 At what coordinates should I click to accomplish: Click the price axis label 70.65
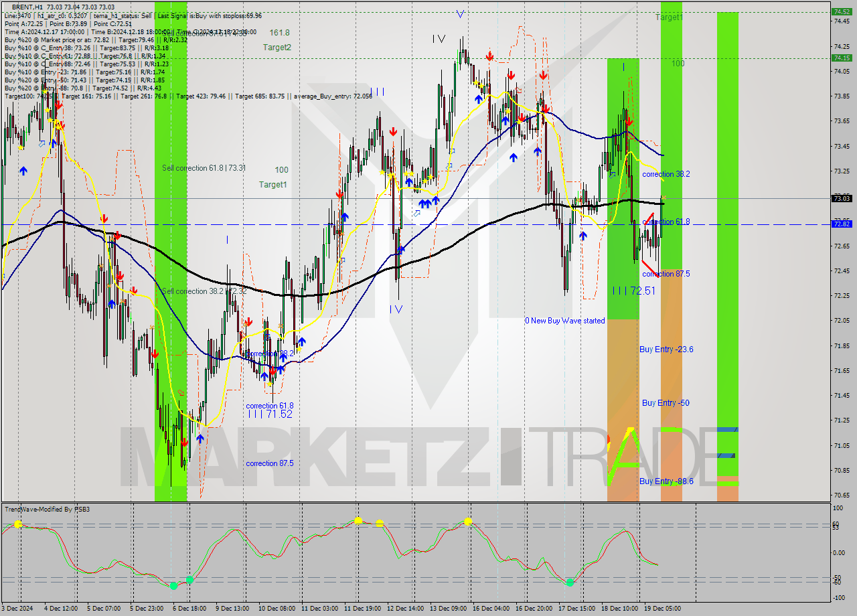point(841,495)
